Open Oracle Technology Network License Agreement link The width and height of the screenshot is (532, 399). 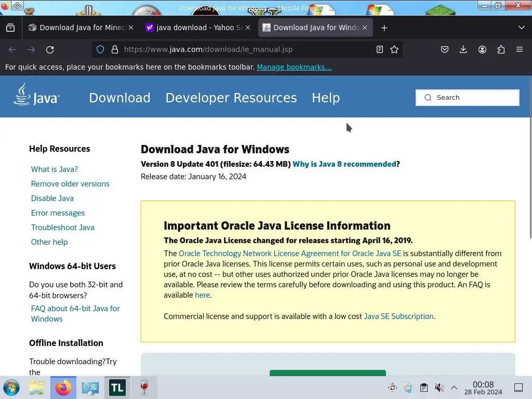(290, 254)
